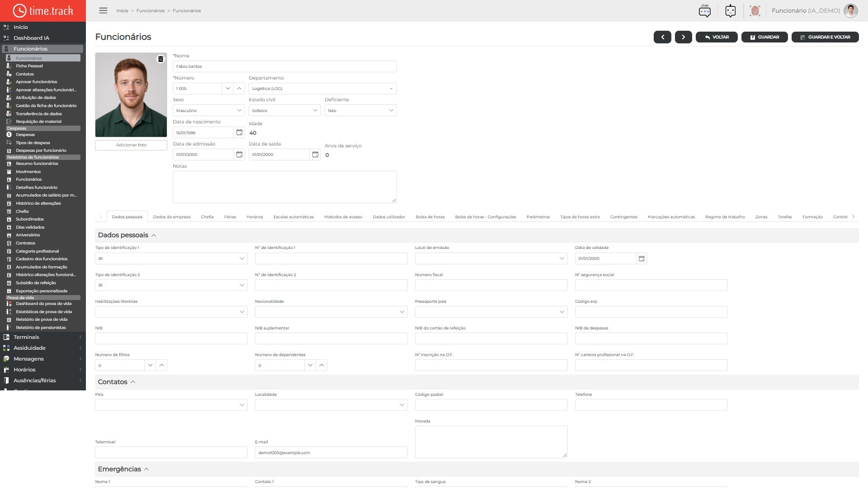Collapse the Emergências section
The height and width of the screenshot is (488, 868).
pos(146,469)
